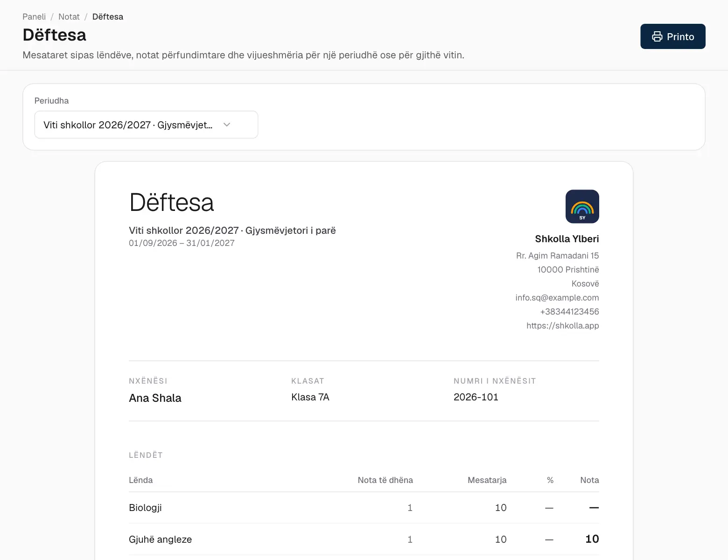Click the Biologji average value 10
Screen dimensions: 728x560
[501, 508]
